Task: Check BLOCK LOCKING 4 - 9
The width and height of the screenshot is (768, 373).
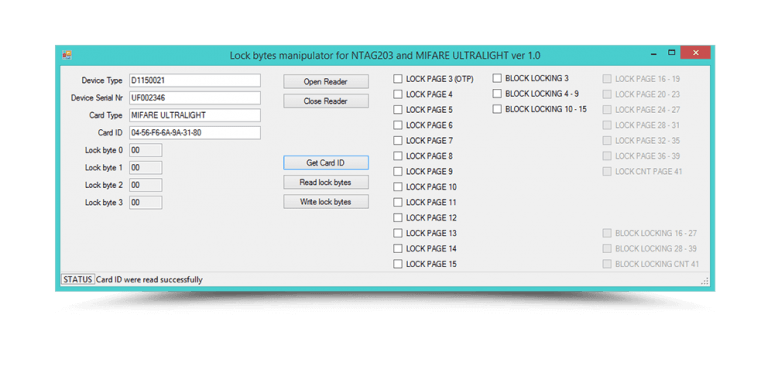Action: coord(497,93)
